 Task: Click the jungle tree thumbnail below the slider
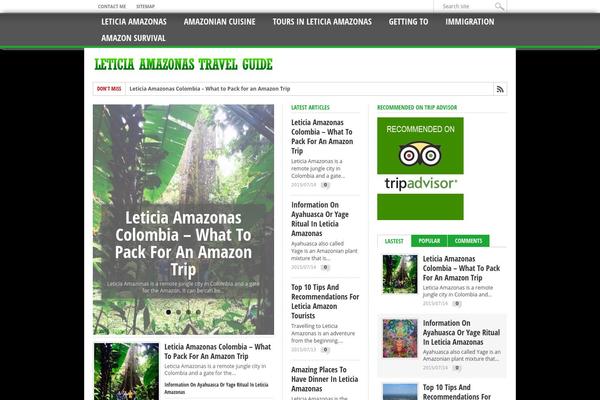tap(126, 371)
